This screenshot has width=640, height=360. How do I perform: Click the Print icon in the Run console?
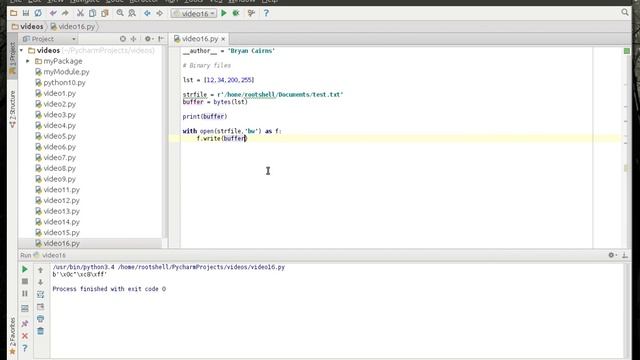click(40, 318)
